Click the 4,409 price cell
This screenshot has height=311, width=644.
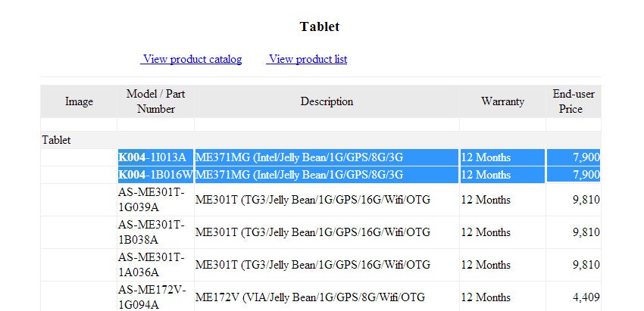click(586, 297)
